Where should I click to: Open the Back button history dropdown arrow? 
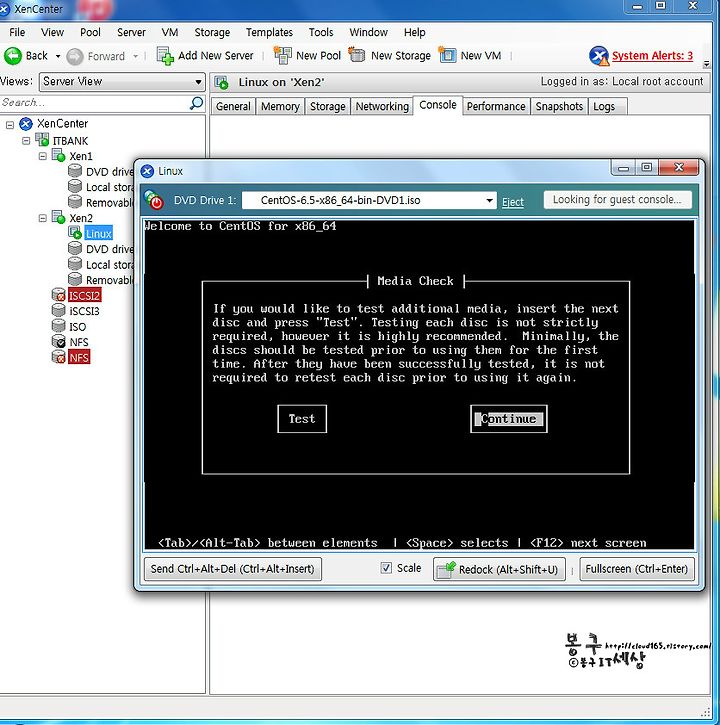coord(58,56)
